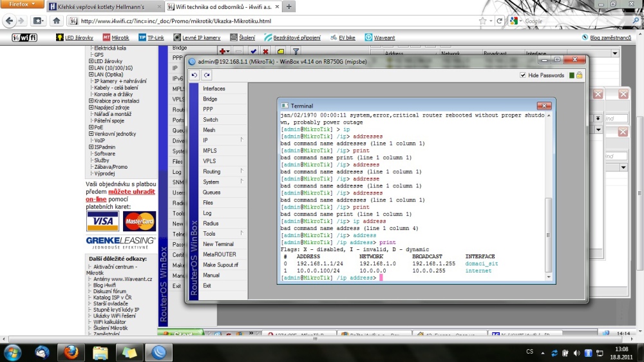Click the WinBox redo arrow icon
This screenshot has width=644, height=362.
coord(207,75)
